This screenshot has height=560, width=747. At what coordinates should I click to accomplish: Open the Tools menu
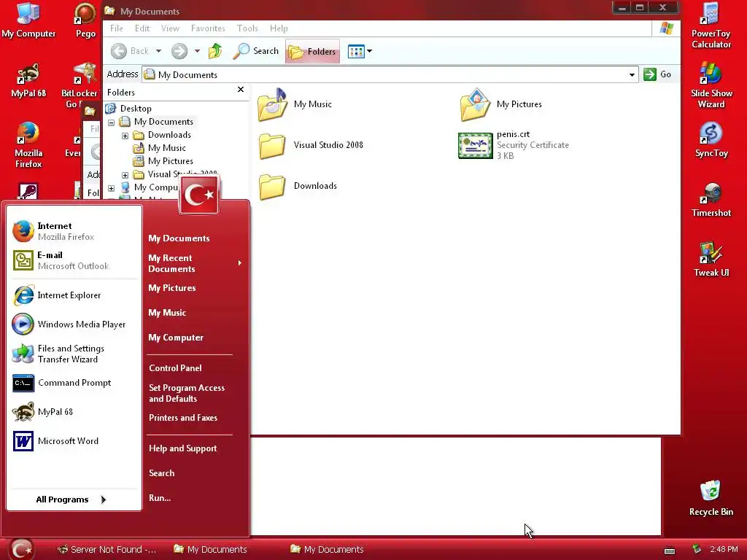click(247, 28)
